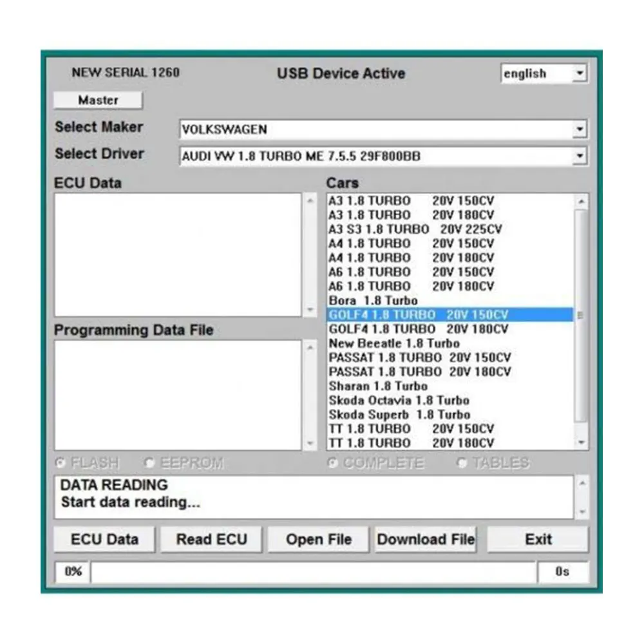Select TT 1.8 TURBO 20V 150CV
This screenshot has width=644, height=644.
(450, 429)
